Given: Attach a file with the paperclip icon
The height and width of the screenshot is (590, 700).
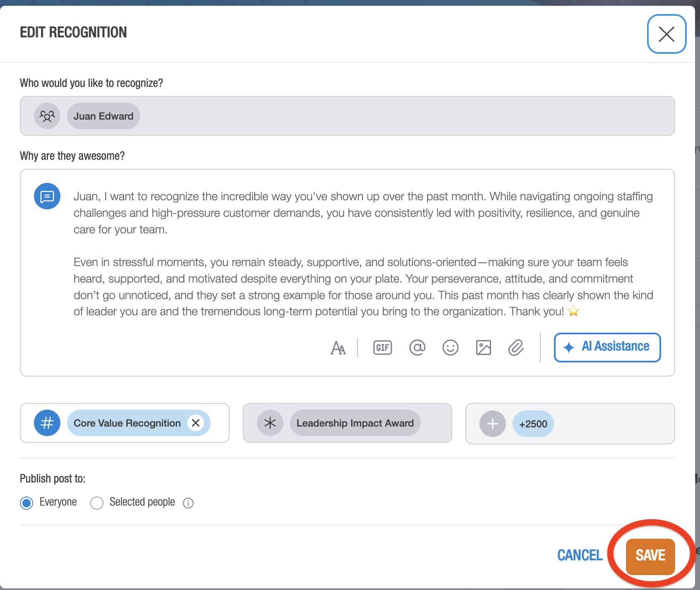Looking at the screenshot, I should (516, 348).
